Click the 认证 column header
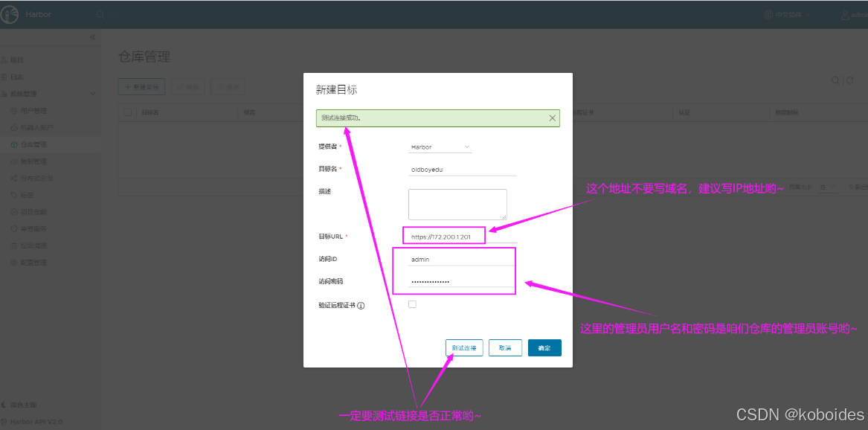This screenshot has height=430, width=868. [x=684, y=112]
